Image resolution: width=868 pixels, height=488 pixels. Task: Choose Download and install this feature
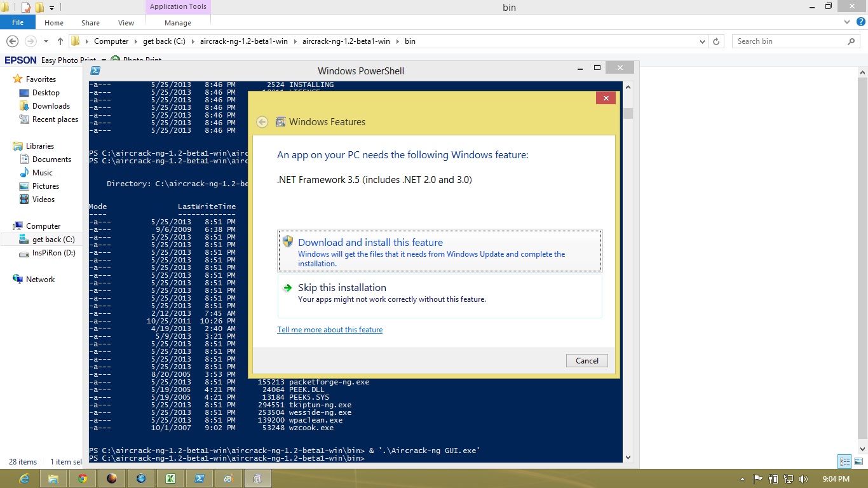point(440,252)
